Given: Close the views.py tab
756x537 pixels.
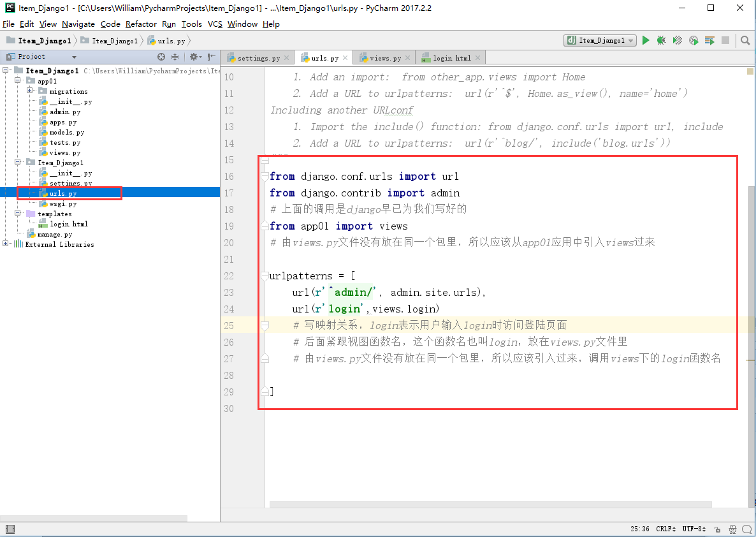Looking at the screenshot, I should point(407,58).
